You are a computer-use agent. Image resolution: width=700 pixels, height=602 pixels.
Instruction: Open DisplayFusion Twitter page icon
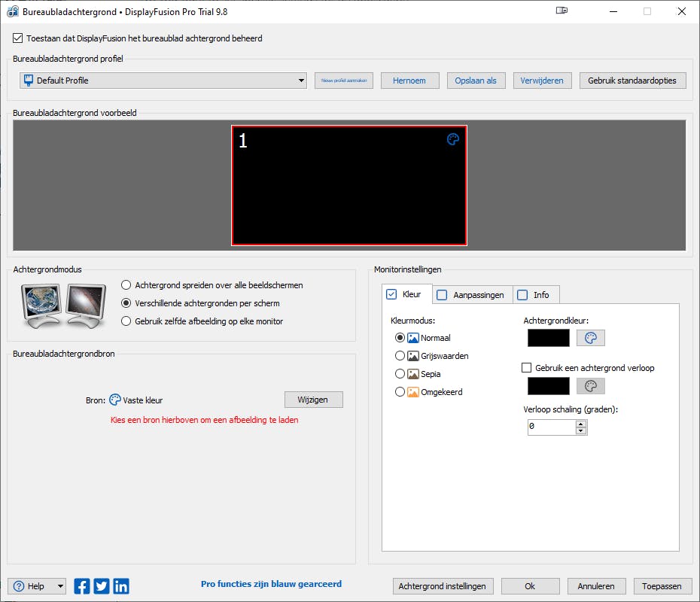click(x=102, y=586)
